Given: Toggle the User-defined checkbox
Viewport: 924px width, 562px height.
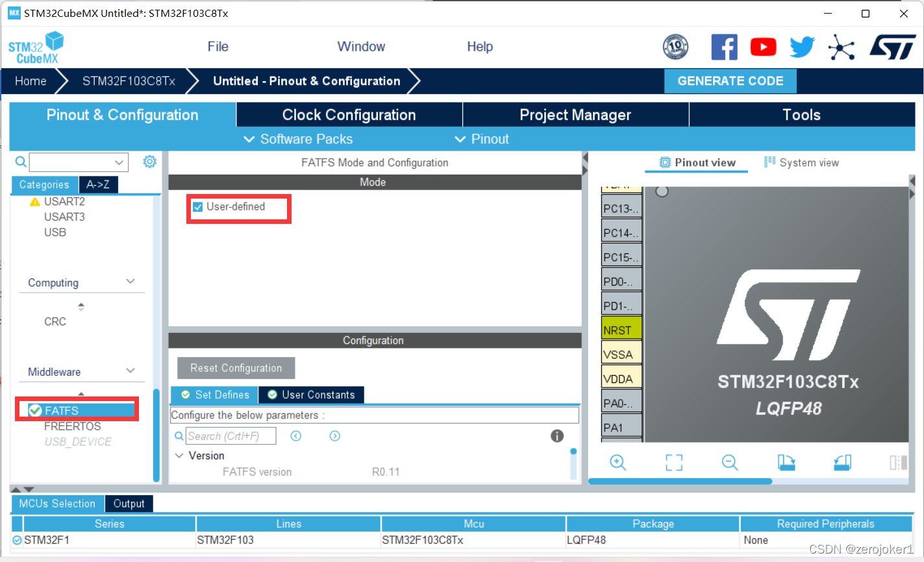Looking at the screenshot, I should pos(198,207).
